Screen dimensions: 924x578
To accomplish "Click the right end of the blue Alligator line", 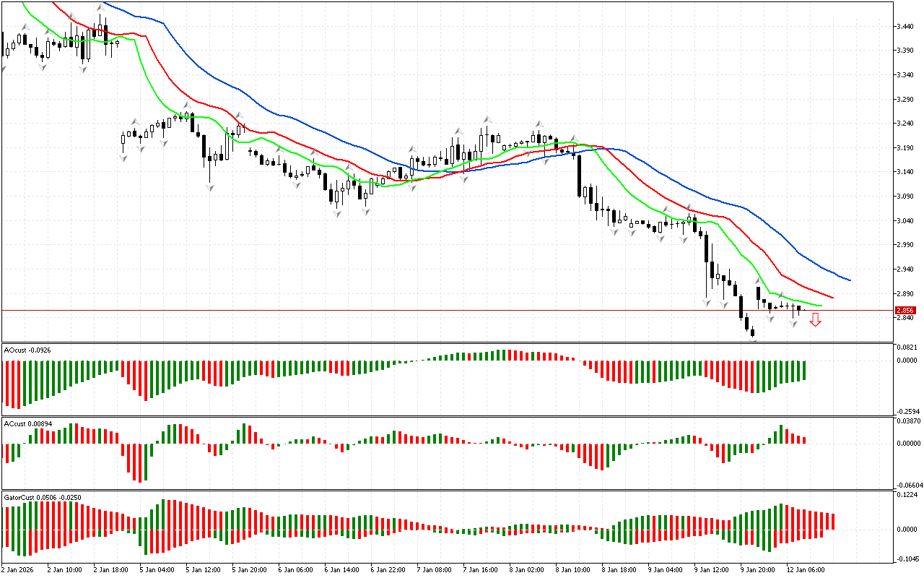I will (849, 280).
